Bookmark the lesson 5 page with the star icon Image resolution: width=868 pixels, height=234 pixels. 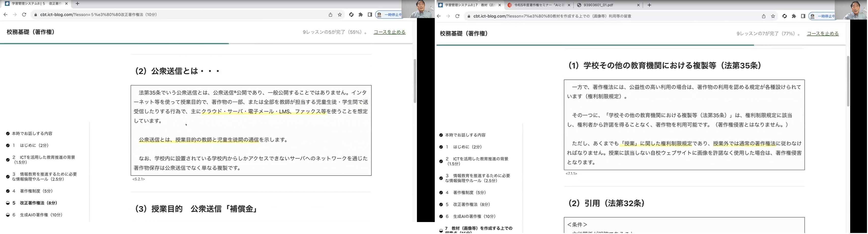[340, 15]
